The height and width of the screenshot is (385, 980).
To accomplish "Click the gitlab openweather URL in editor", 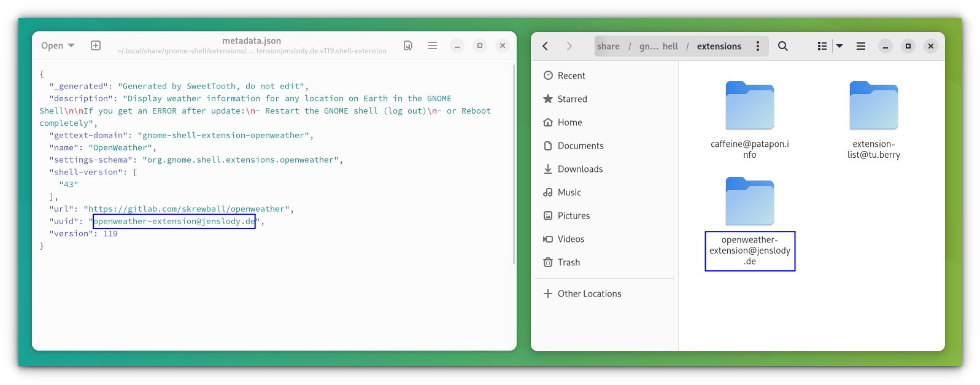I will (x=187, y=209).
